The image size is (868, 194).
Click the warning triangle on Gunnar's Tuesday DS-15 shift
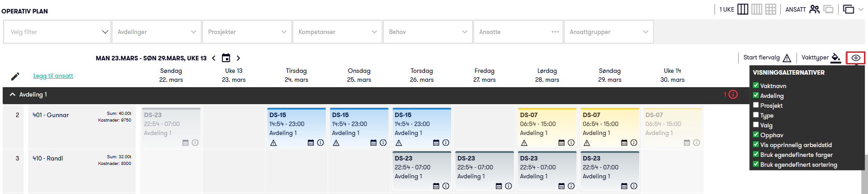(x=274, y=143)
